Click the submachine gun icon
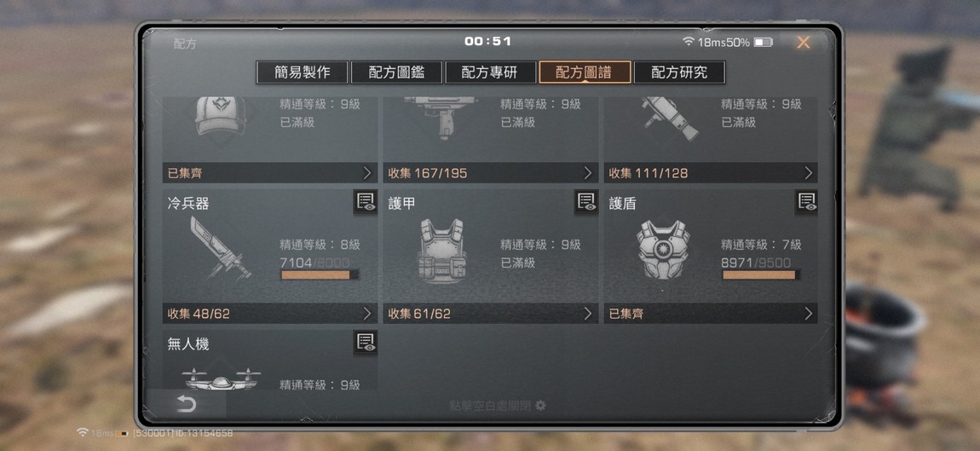Viewport: 980px width, 451px height. tap(441, 117)
